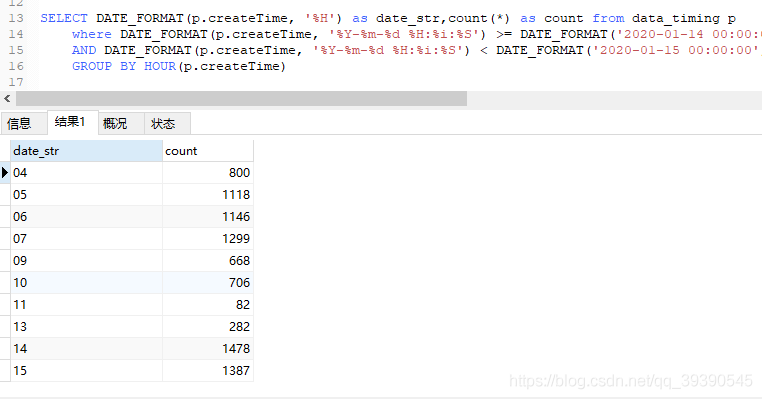This screenshot has height=399, width=762.
Task: Click the horizontal scrollbar thumb in the editor
Action: (x=242, y=99)
